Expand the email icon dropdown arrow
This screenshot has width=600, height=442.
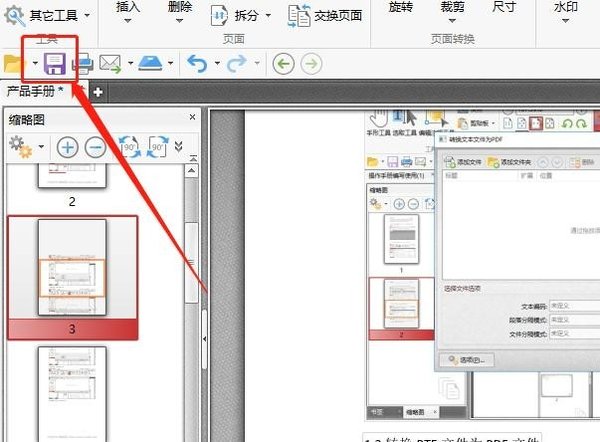[130, 63]
